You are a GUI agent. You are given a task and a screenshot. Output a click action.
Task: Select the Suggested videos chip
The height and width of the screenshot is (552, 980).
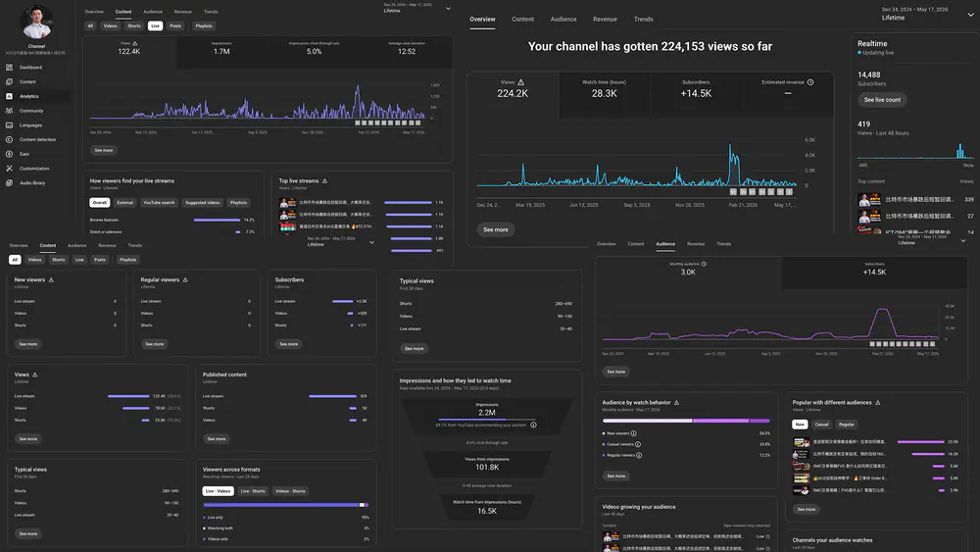[x=203, y=203]
